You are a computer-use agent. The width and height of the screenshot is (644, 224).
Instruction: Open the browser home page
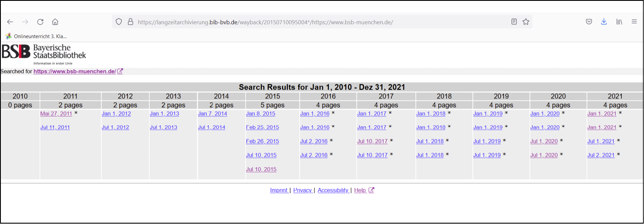click(x=55, y=22)
